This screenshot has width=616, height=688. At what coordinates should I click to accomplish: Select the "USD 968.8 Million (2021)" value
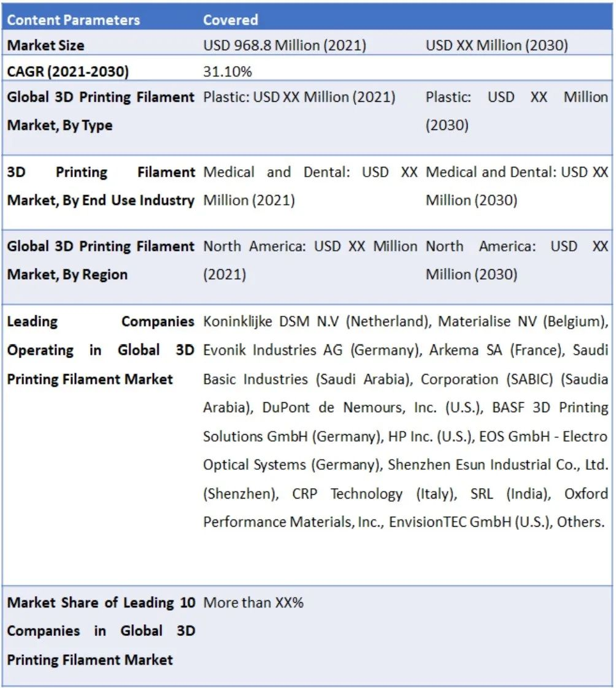(285, 45)
